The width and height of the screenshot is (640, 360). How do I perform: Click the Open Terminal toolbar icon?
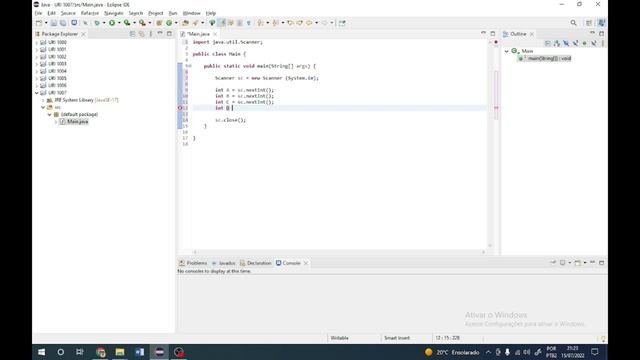tap(74, 23)
